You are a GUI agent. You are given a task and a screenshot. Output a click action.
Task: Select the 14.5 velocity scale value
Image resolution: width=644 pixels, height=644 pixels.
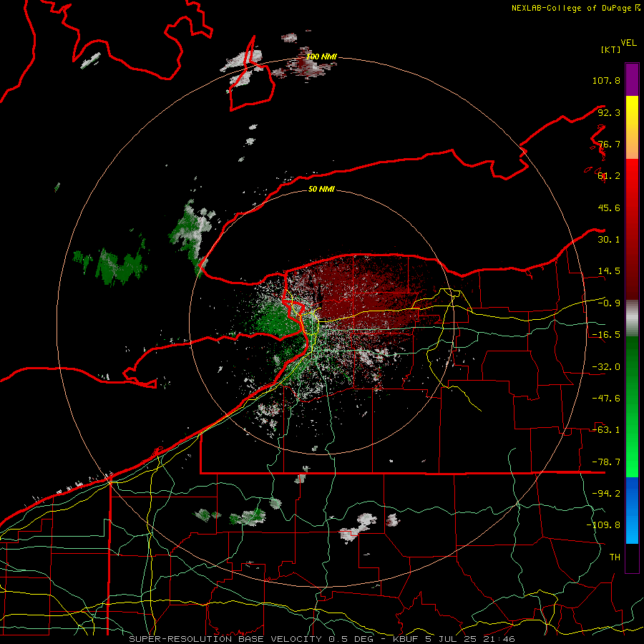[609, 271]
